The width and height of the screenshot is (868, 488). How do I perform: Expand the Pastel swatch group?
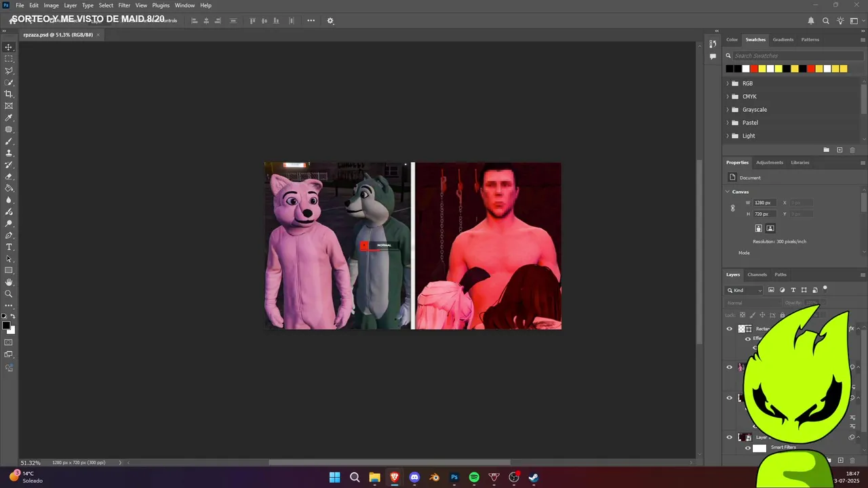(x=728, y=123)
